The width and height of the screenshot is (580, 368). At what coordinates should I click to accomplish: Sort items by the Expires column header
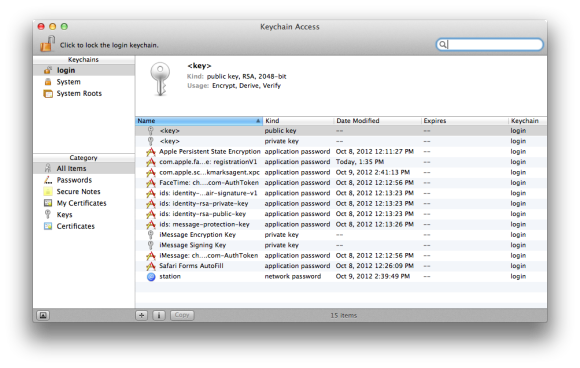click(465, 121)
